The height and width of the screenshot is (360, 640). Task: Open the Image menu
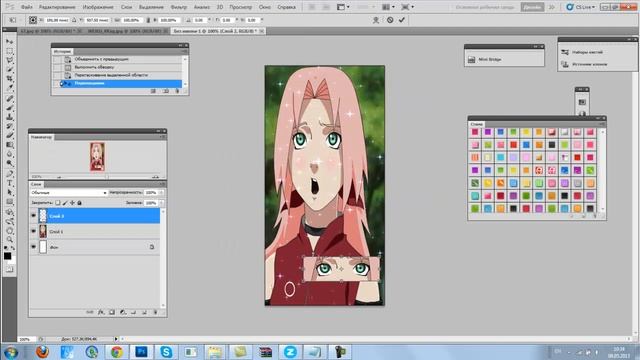pyautogui.click(x=98, y=7)
